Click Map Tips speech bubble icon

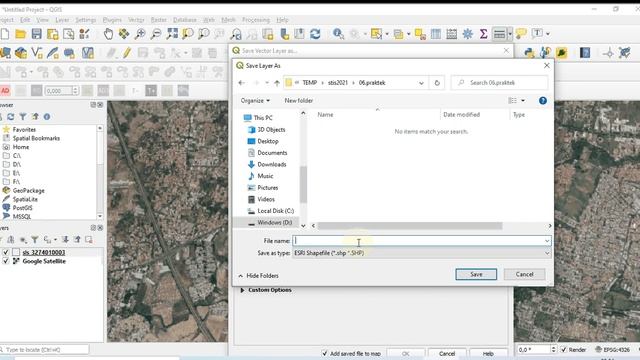tap(521, 34)
